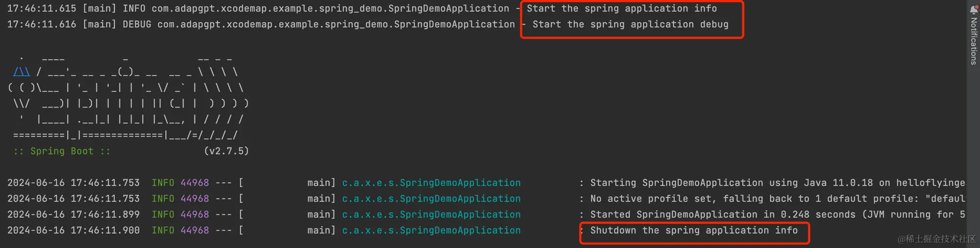The width and height of the screenshot is (980, 248).
Task: Open SpringDemoApplication link on the Starting line
Action: (x=431, y=182)
